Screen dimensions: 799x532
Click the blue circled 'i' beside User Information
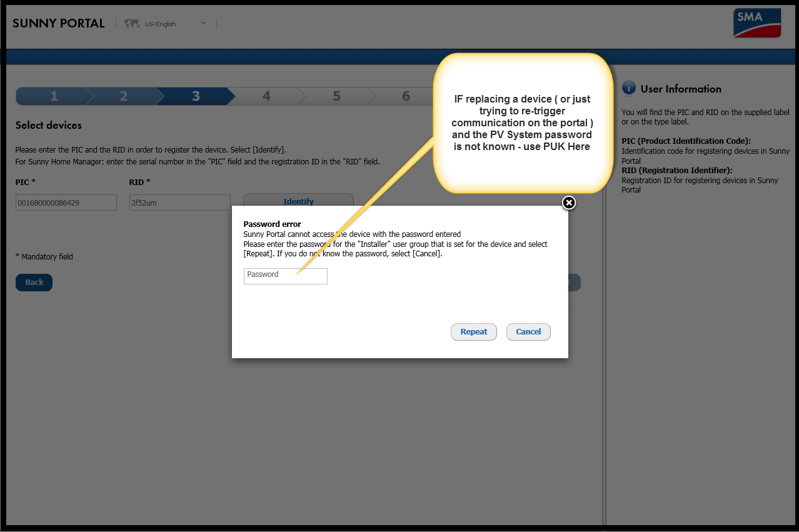pos(628,88)
